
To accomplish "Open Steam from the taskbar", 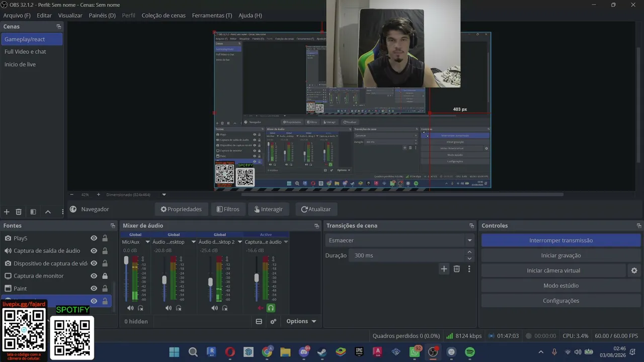I will 322,352.
